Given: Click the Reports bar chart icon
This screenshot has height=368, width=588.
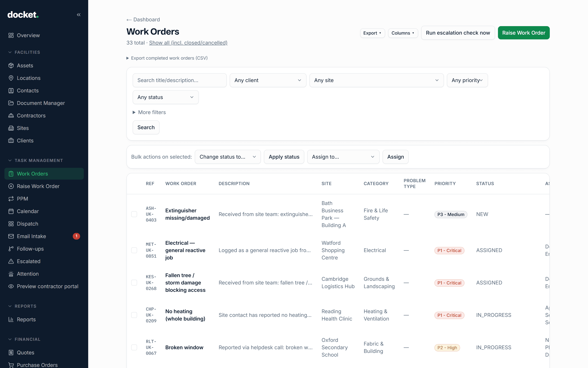Looking at the screenshot, I should 11,319.
